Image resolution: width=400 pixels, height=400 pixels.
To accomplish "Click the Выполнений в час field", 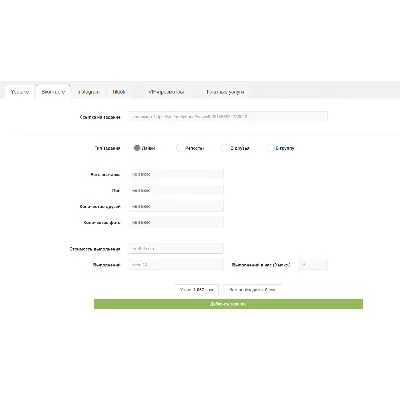I will click(313, 265).
